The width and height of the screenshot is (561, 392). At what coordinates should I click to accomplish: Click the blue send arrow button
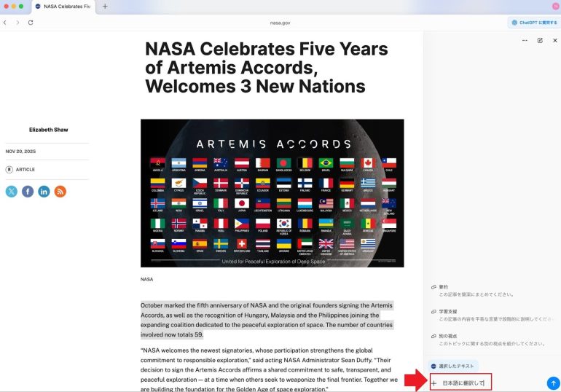pyautogui.click(x=552, y=383)
